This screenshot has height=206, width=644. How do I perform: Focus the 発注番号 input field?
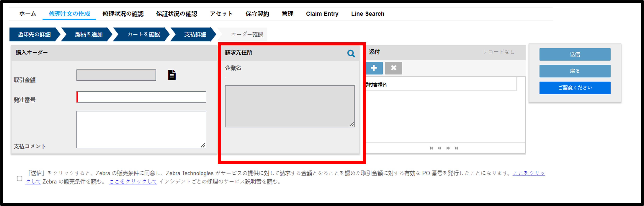(141, 97)
